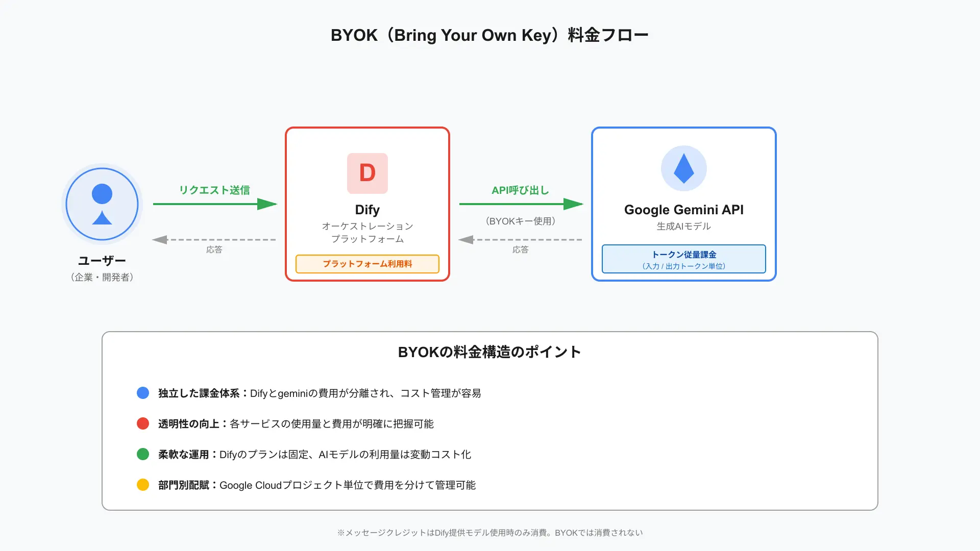Click the 柔軟な運用 bullet text
980x551 pixels.
click(314, 455)
